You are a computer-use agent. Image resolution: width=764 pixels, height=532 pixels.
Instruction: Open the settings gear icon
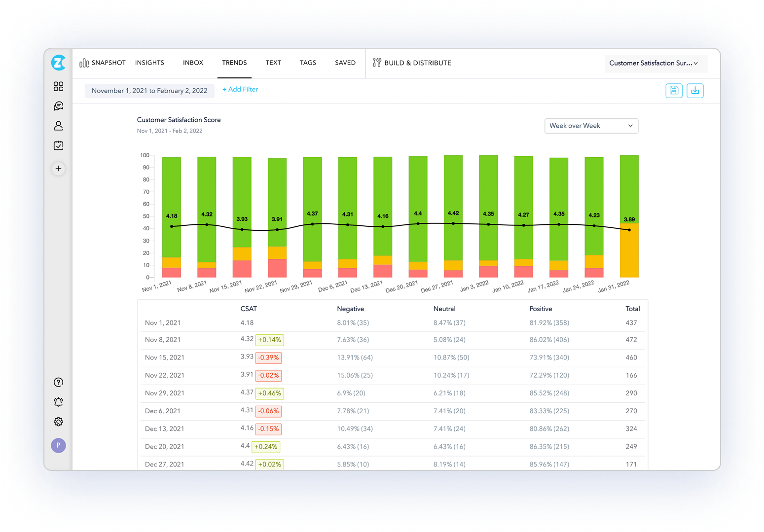(58, 422)
